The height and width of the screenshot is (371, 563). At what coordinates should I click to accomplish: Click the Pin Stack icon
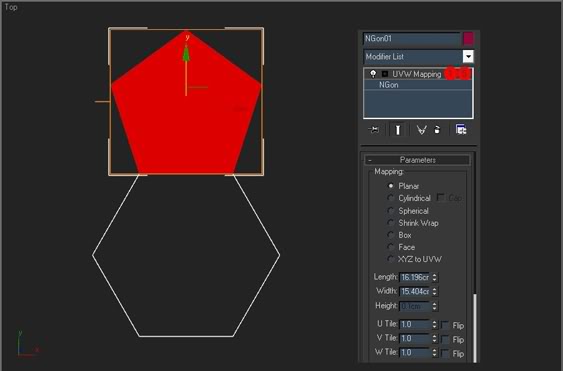point(373,129)
